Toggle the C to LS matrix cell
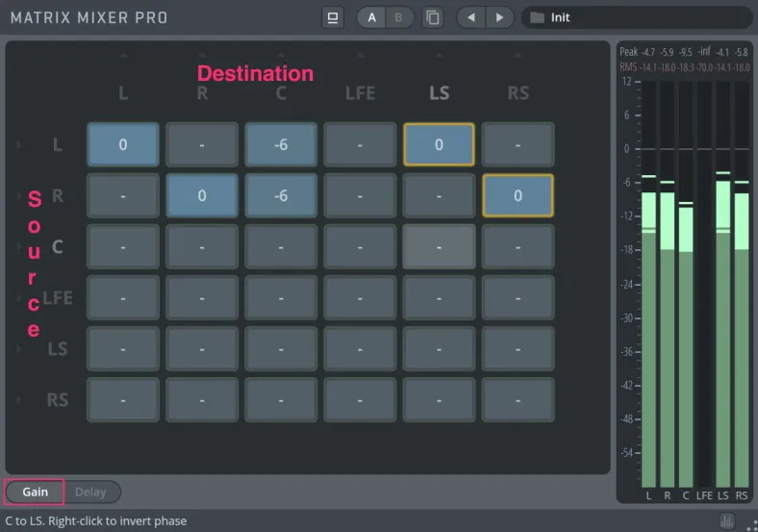 click(439, 246)
